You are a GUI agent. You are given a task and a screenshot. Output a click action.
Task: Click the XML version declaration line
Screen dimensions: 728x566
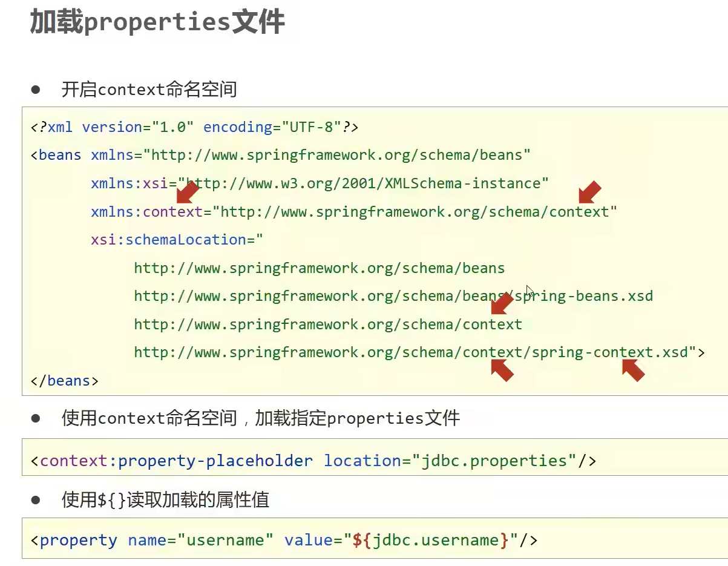194,127
